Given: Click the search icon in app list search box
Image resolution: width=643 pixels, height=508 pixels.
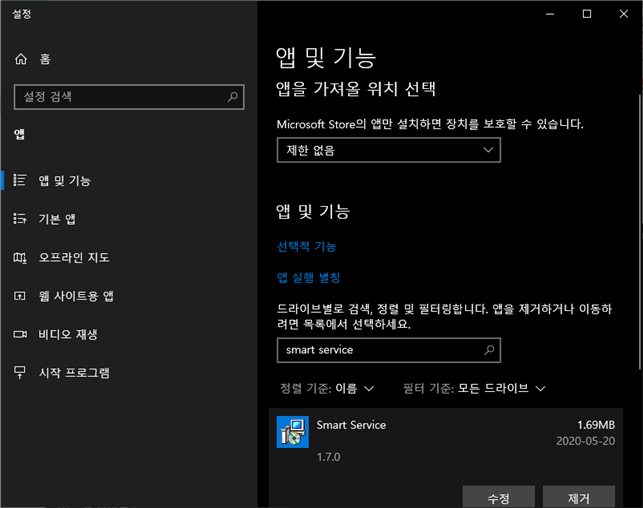Looking at the screenshot, I should click(489, 350).
